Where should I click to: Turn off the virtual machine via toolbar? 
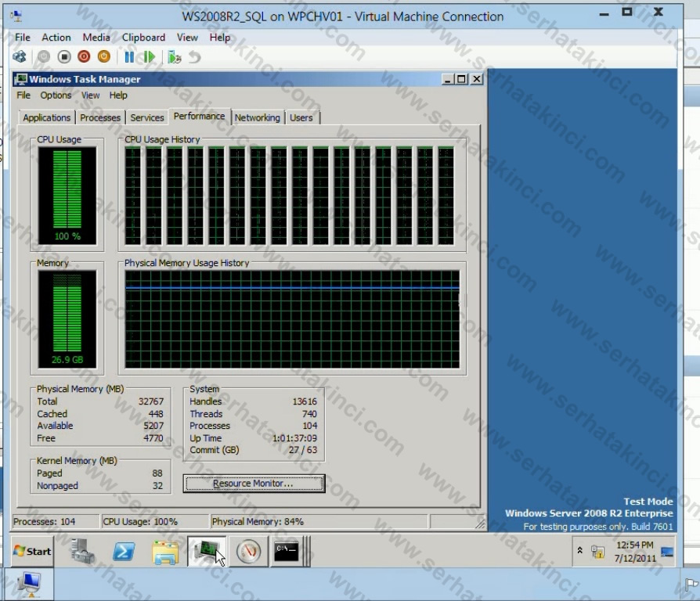pos(64,56)
